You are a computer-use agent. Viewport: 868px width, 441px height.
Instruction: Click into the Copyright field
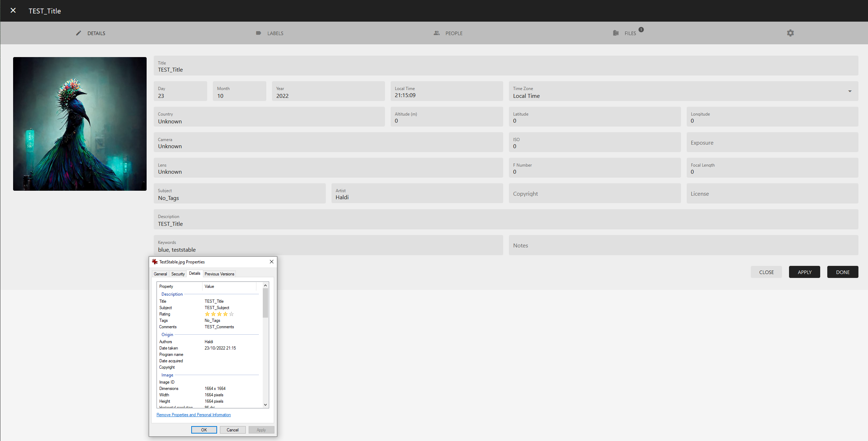(595, 194)
